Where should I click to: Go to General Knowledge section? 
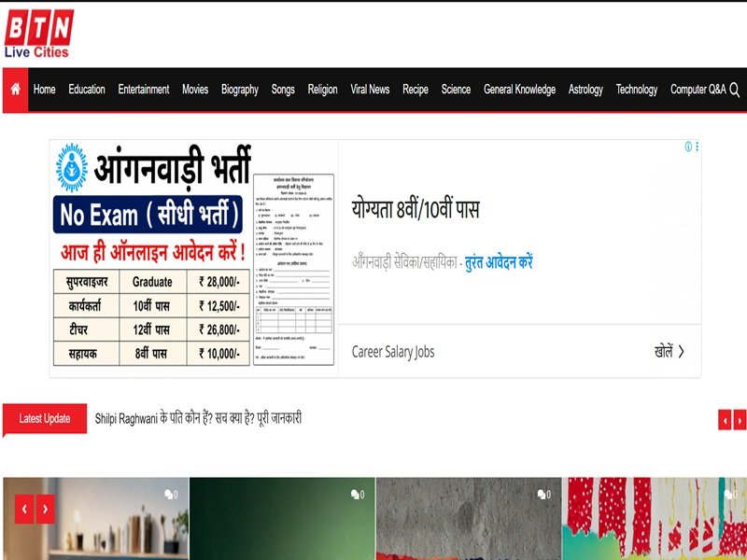point(520,90)
